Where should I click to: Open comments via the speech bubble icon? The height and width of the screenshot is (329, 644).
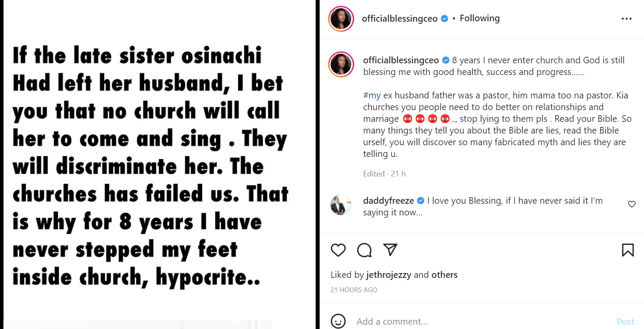pos(364,250)
